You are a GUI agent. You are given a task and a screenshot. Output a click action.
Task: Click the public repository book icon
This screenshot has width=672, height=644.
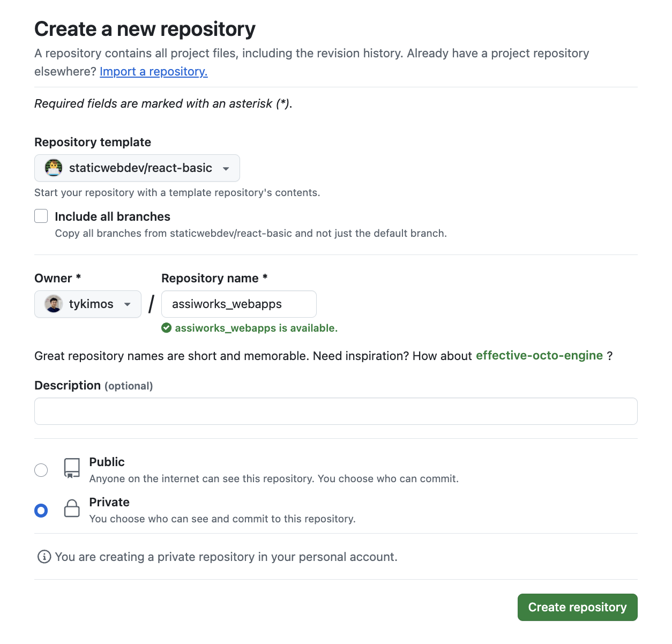tap(72, 468)
